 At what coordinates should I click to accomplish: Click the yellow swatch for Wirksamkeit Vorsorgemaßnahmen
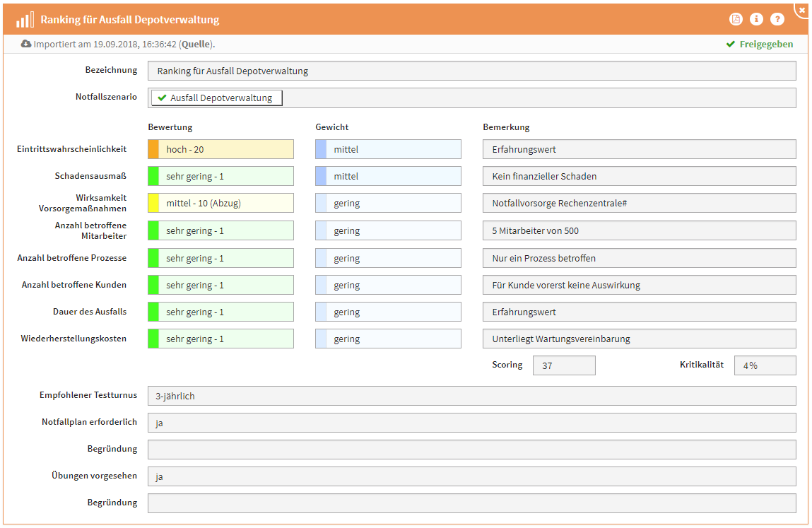pos(153,204)
